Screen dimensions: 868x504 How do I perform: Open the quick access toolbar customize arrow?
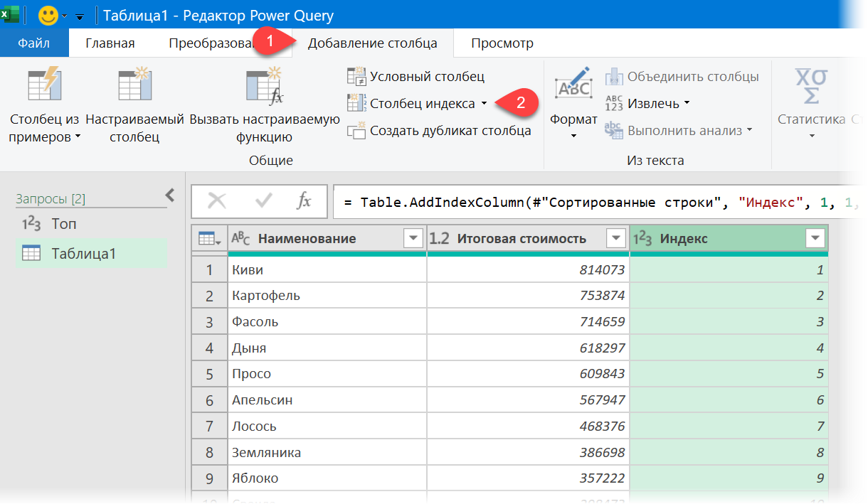pyautogui.click(x=79, y=16)
